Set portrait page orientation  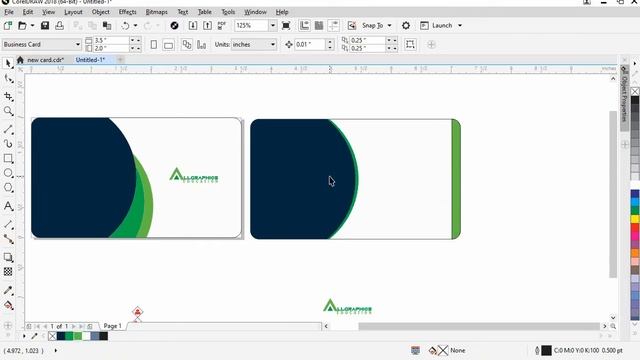click(x=153, y=44)
